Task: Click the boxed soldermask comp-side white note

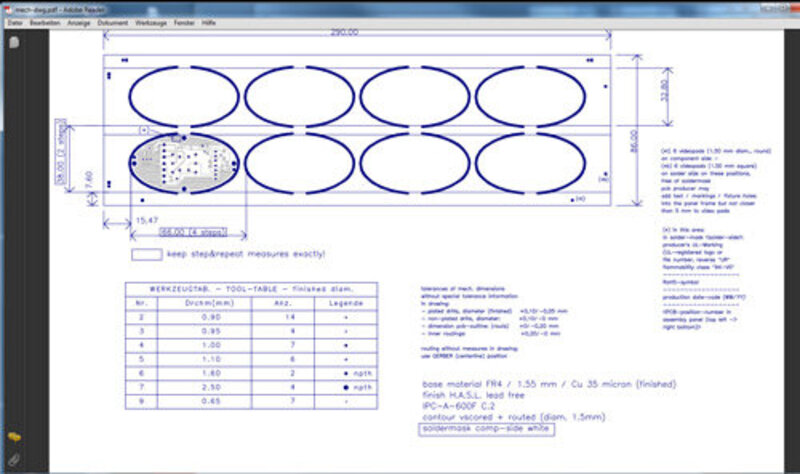Action: [x=487, y=429]
